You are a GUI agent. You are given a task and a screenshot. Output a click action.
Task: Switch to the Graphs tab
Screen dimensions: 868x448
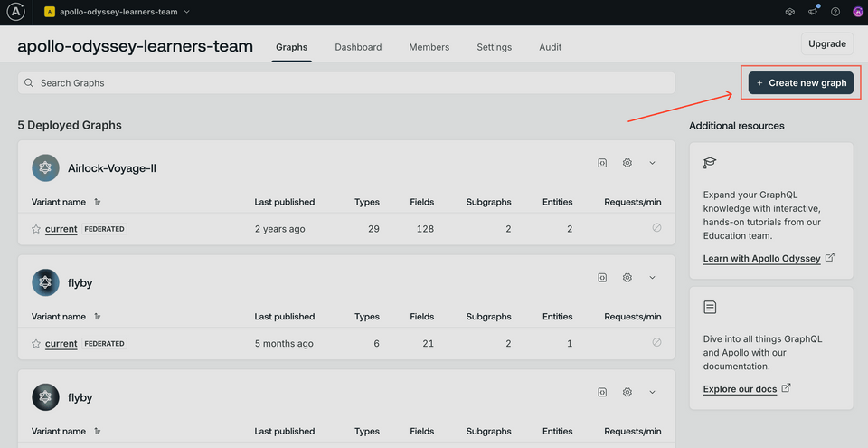coord(292,47)
